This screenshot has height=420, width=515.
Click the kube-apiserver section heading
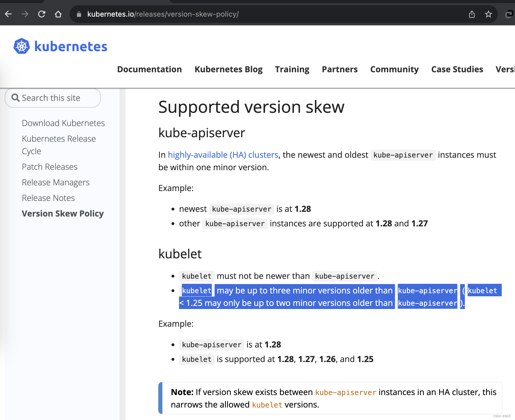tap(202, 133)
